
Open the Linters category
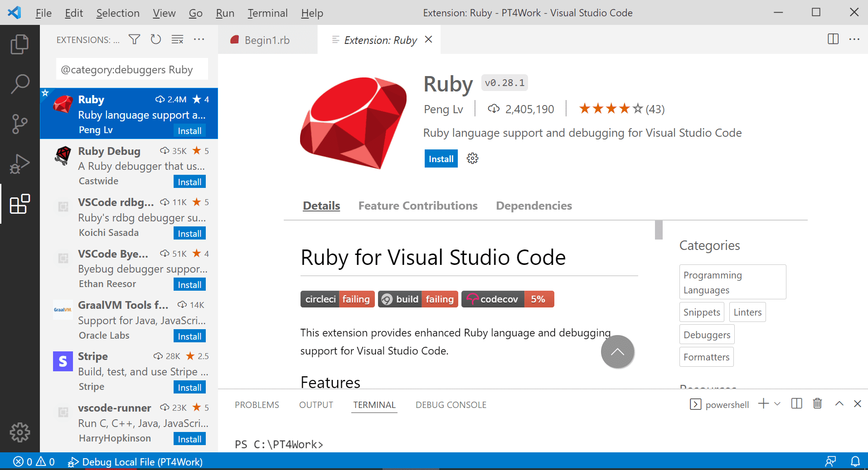tap(747, 312)
